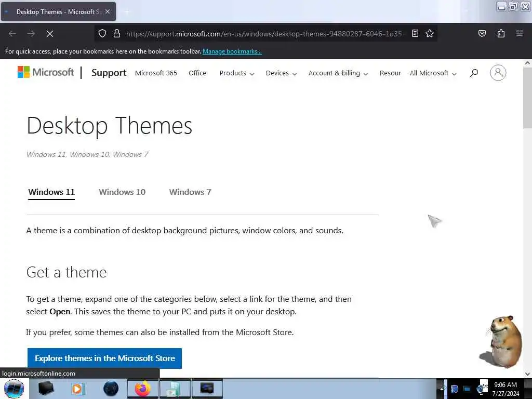Switch to the Windows 10 tab
Image resolution: width=532 pixels, height=399 pixels.
tap(122, 192)
